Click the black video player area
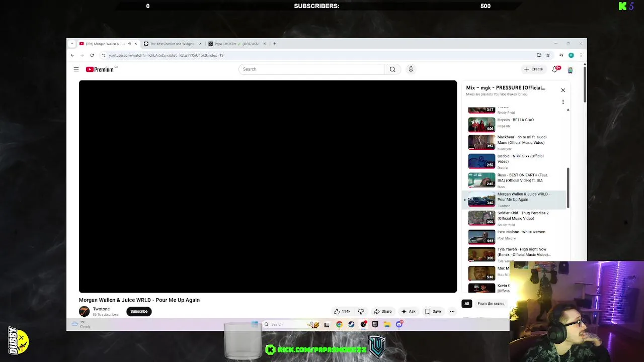 268,187
